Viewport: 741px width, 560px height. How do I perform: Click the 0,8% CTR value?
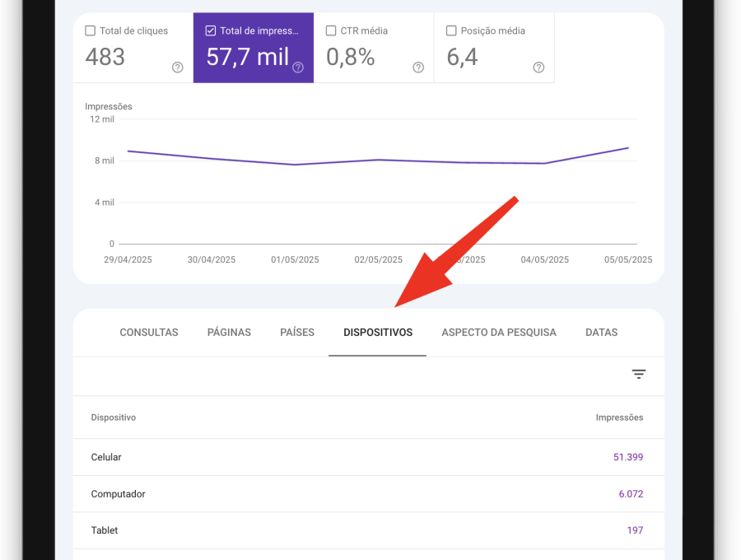point(351,57)
